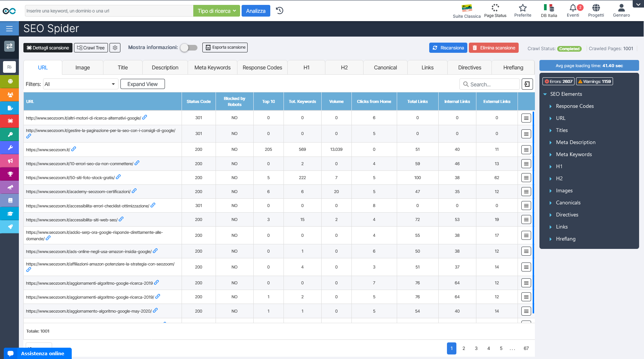The image size is (644, 359).
Task: Open the telescope sidebar section
Action: [9, 187]
